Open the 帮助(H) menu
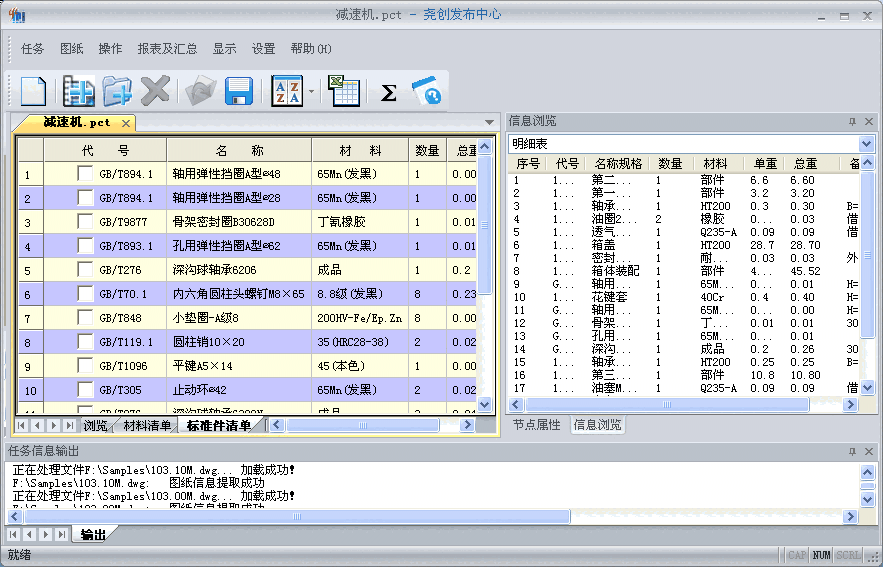The width and height of the screenshot is (883, 567). point(311,49)
